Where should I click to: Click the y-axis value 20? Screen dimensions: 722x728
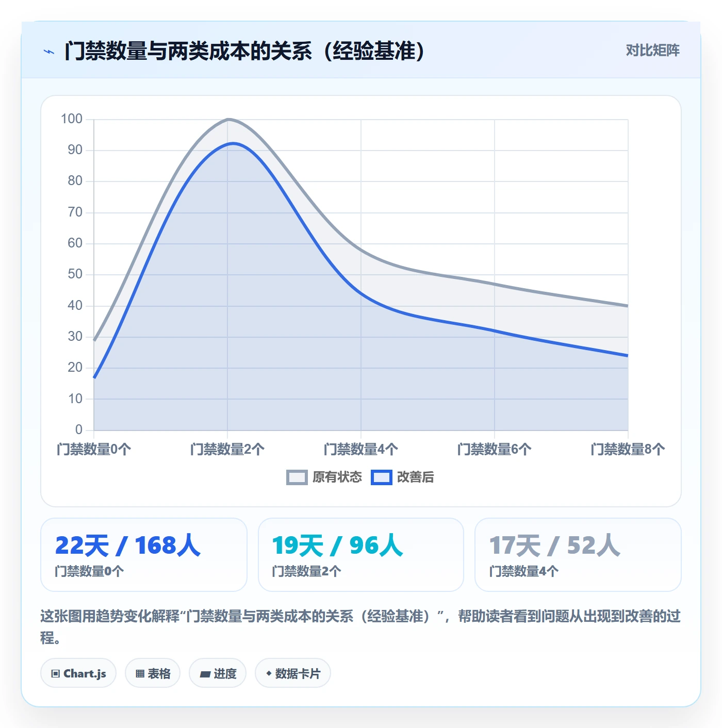pyautogui.click(x=75, y=368)
